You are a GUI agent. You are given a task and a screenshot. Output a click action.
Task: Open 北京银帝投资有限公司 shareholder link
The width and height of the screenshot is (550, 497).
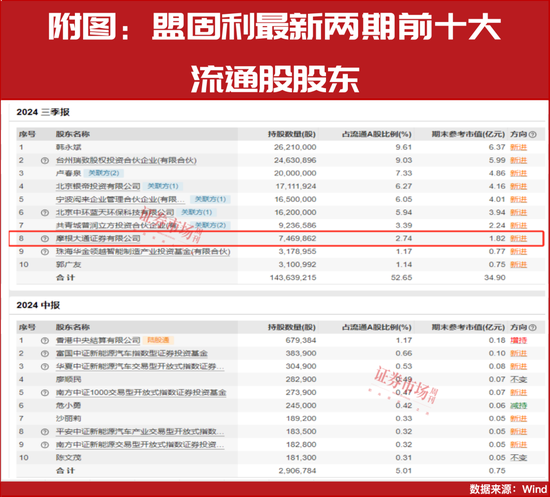(x=98, y=186)
